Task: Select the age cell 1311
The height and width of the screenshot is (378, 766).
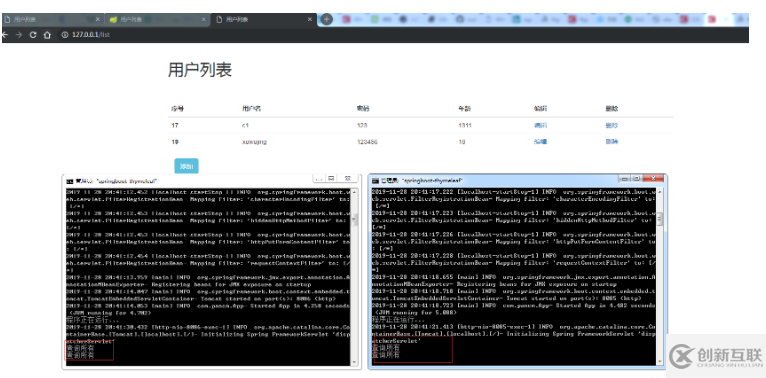Action: (x=465, y=126)
